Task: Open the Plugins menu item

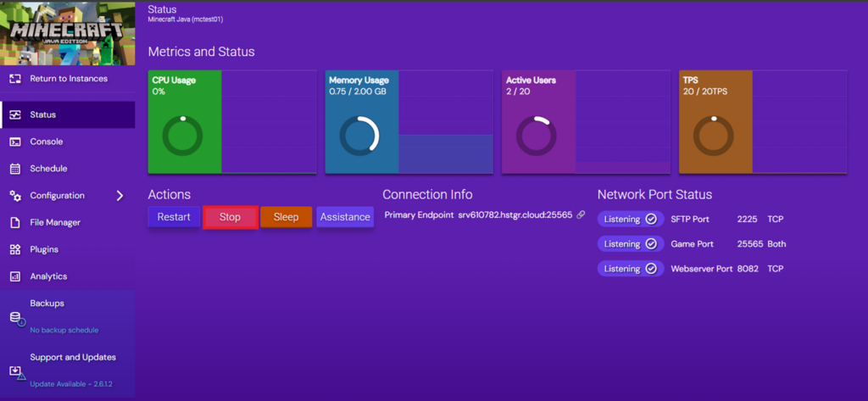Action: click(x=68, y=249)
